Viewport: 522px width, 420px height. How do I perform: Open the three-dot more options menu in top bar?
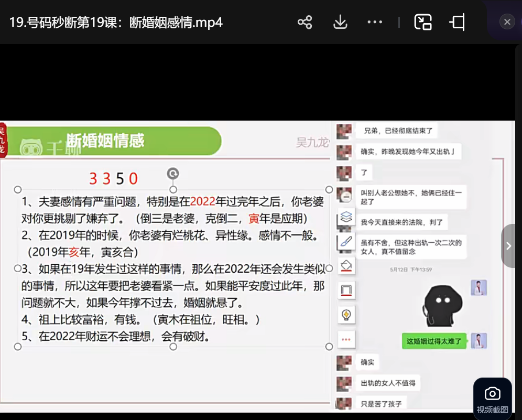pyautogui.click(x=375, y=22)
